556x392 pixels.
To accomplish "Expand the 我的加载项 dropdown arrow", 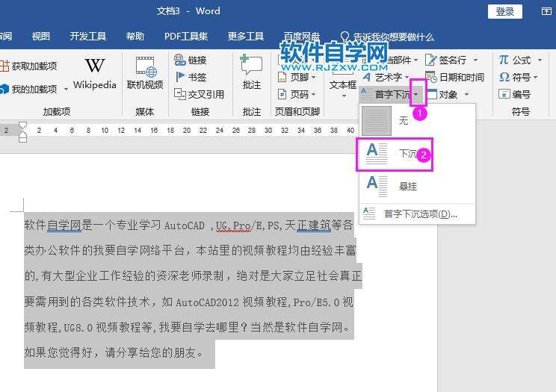I will pyautogui.click(x=66, y=90).
